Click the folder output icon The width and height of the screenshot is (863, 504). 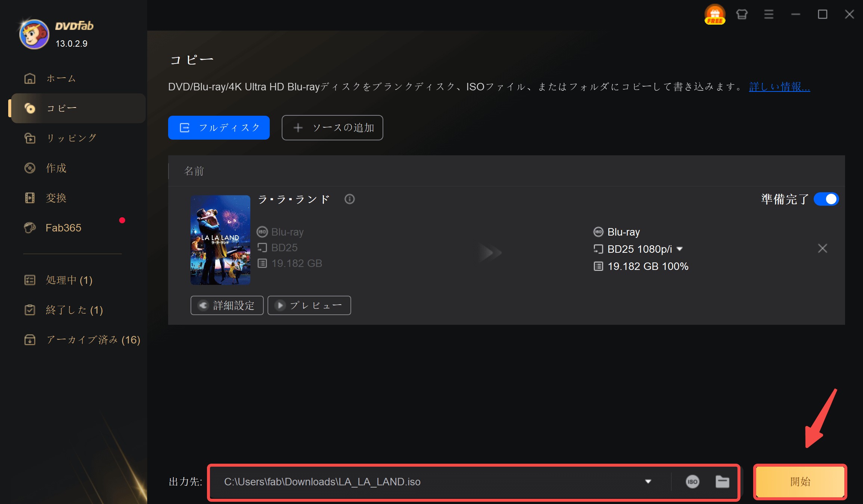pyautogui.click(x=722, y=482)
